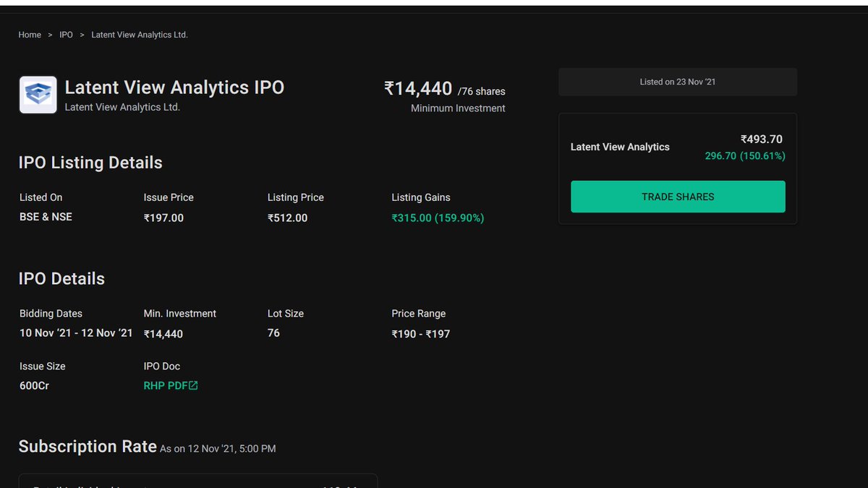The width and height of the screenshot is (868, 488).
Task: Select the Latent View Analytics IPO heading
Action: pyautogui.click(x=174, y=87)
